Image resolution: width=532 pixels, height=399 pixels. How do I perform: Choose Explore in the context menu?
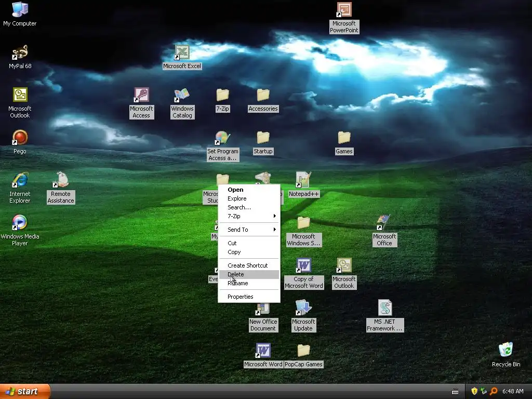point(249,198)
